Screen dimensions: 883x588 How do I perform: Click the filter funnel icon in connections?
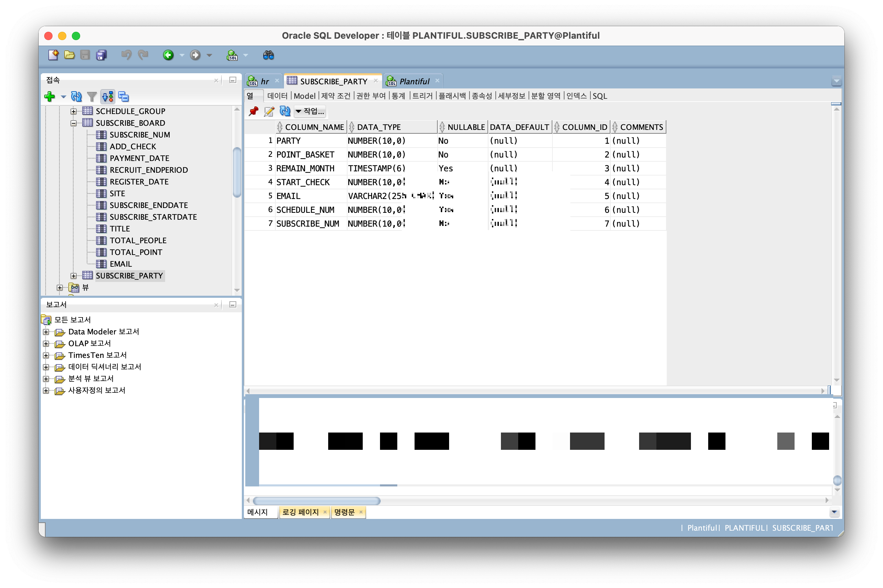coord(92,97)
